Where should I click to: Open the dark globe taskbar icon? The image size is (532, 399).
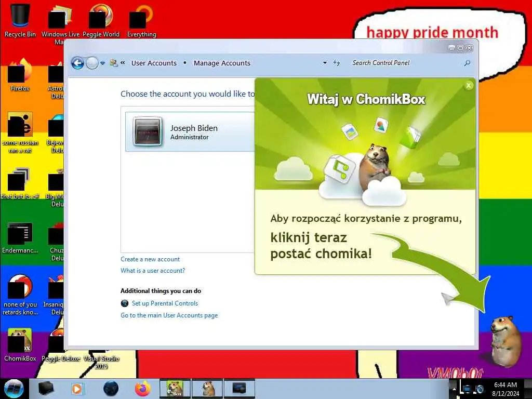(111, 389)
